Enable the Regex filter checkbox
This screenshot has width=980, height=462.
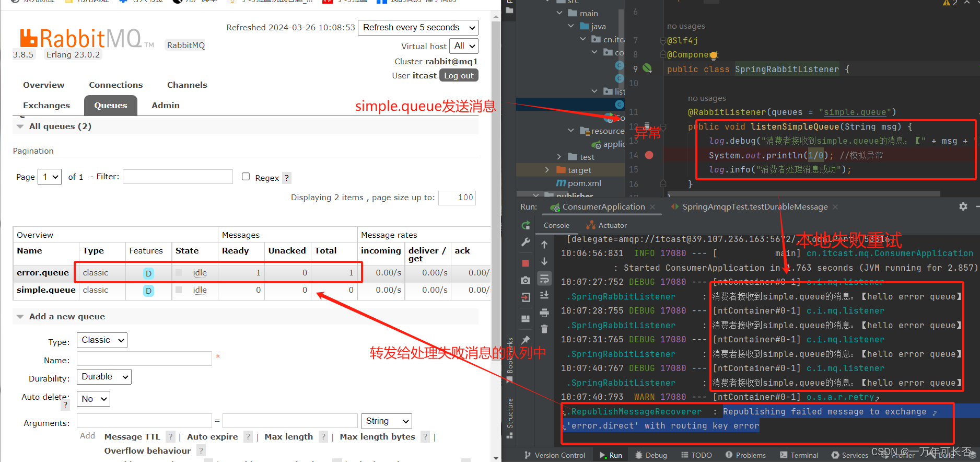(x=246, y=177)
